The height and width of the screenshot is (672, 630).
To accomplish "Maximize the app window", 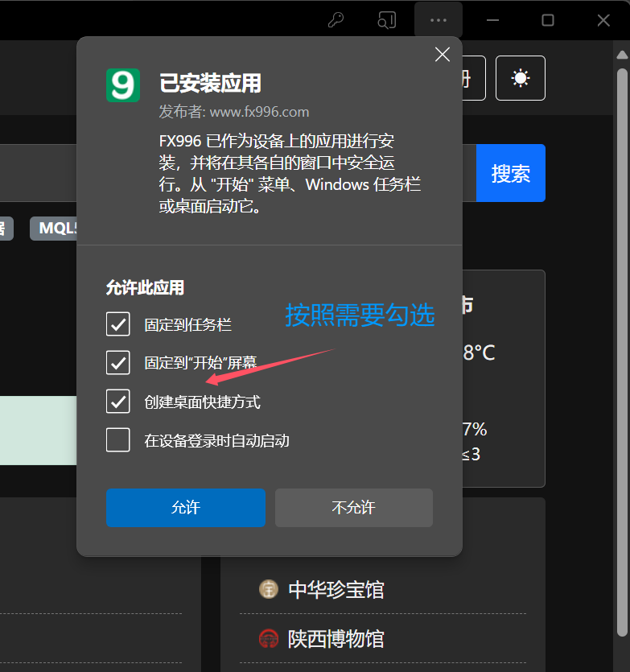I will pos(548,20).
